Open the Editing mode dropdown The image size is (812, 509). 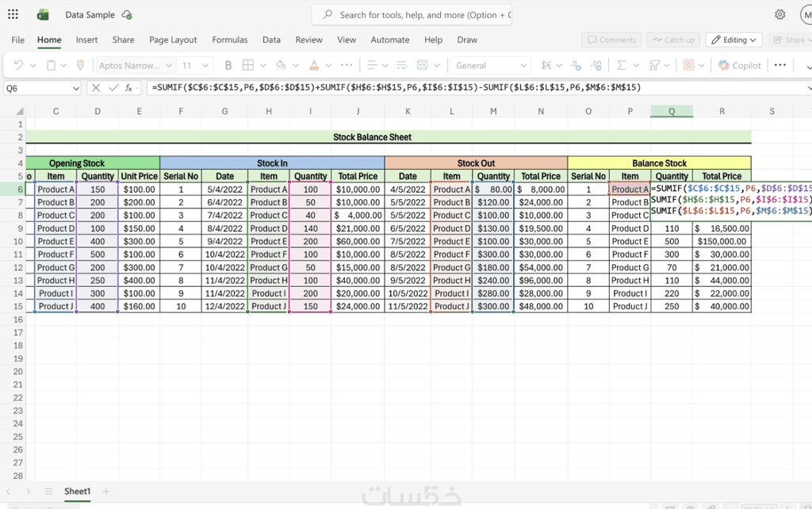733,40
